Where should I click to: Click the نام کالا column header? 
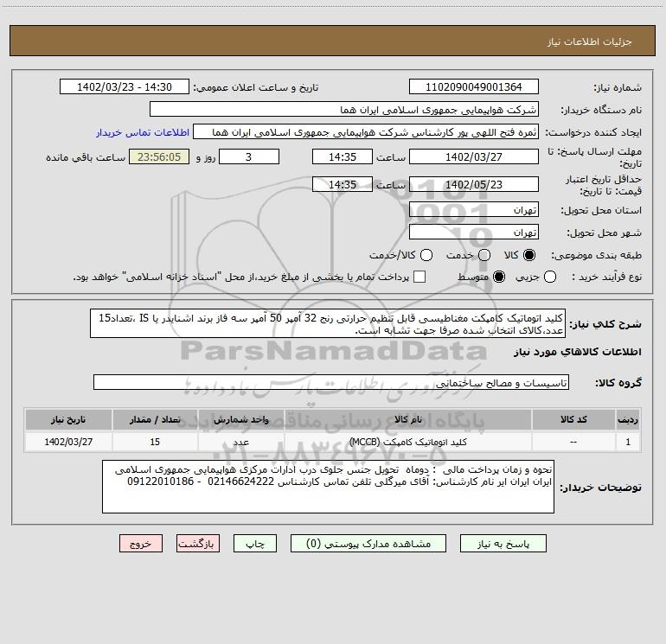pos(408,419)
